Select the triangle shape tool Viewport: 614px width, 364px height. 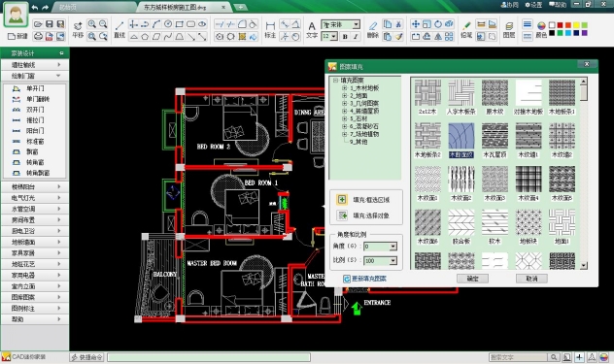click(133, 37)
